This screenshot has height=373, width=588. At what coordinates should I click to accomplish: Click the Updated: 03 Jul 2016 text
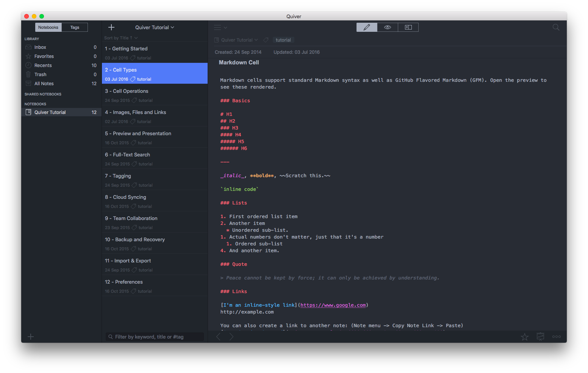click(297, 52)
